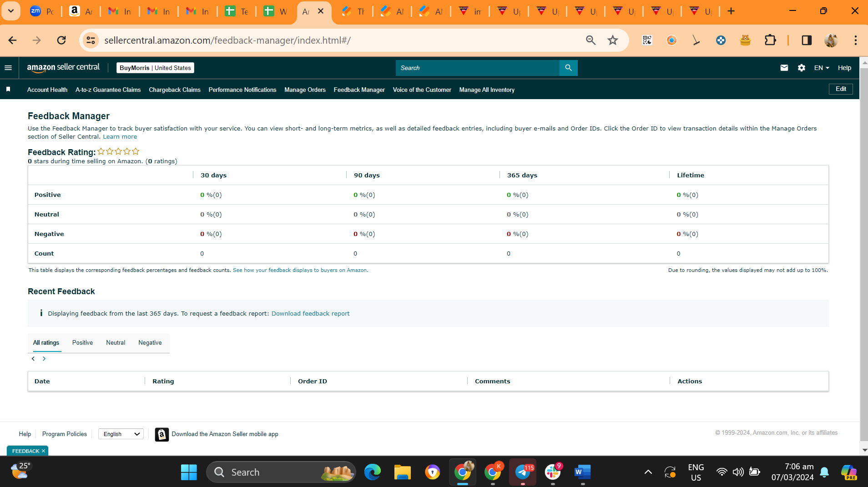Click the browser address bar URL
Image resolution: width=868 pixels, height=487 pixels.
pyautogui.click(x=227, y=40)
